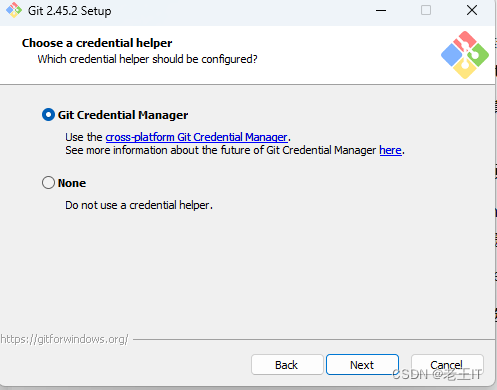Viewport: 497px width, 390px height.
Task: Go to the previous step with Back
Action: pos(287,365)
